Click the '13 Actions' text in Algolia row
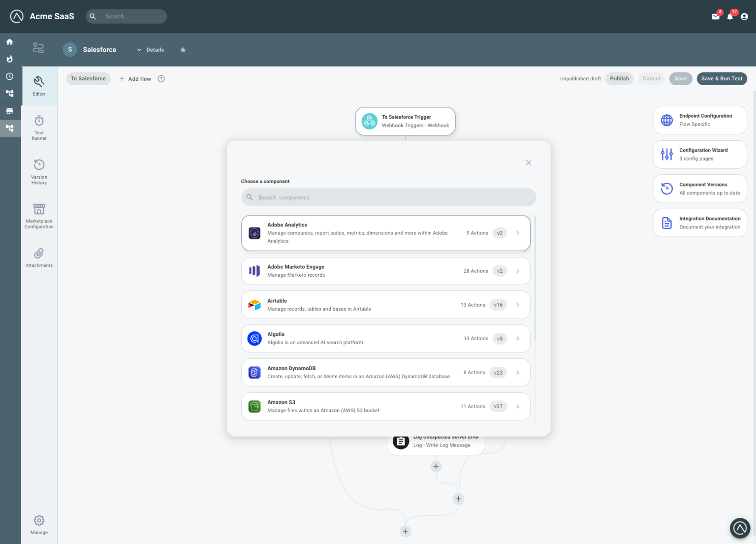 point(476,339)
